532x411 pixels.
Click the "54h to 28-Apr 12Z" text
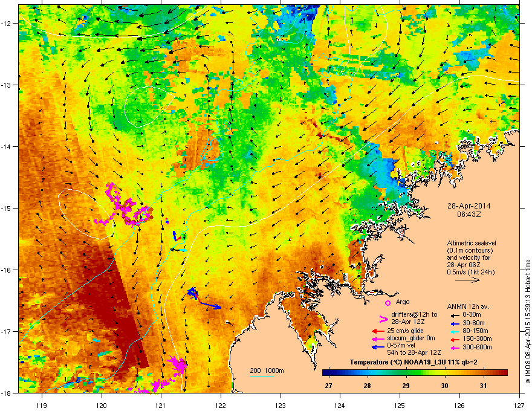(x=414, y=352)
